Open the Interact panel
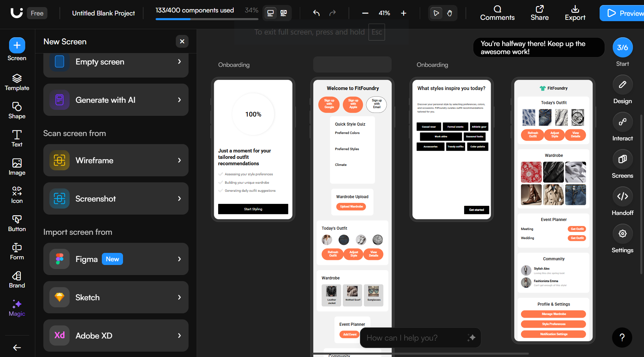 (x=622, y=127)
